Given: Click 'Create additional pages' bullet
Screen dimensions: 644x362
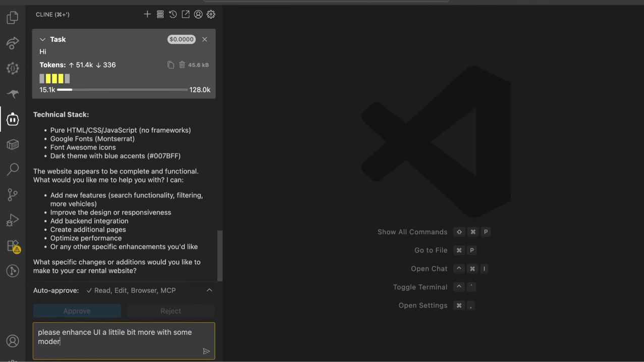Looking at the screenshot, I should point(88,230).
